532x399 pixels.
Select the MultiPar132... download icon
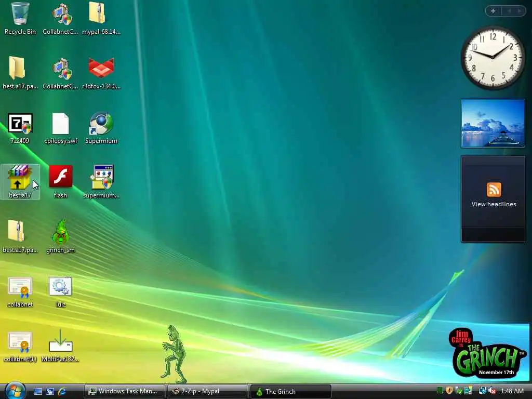(x=60, y=345)
